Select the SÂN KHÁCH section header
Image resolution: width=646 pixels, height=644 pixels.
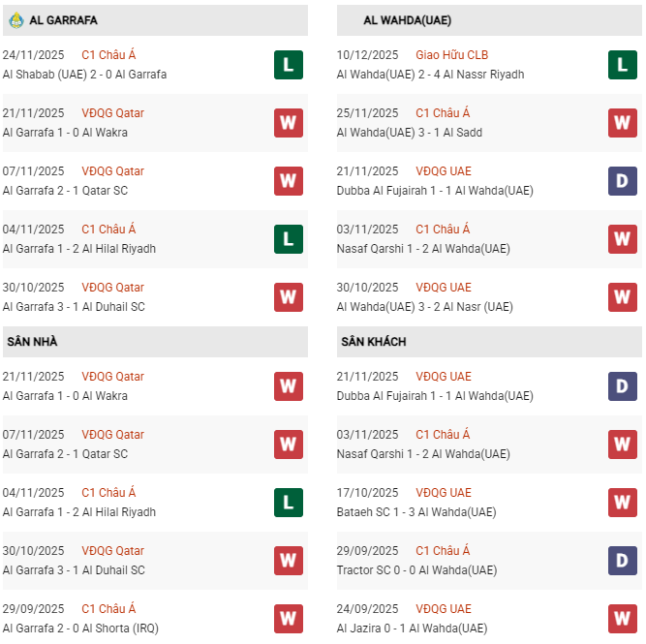(374, 342)
